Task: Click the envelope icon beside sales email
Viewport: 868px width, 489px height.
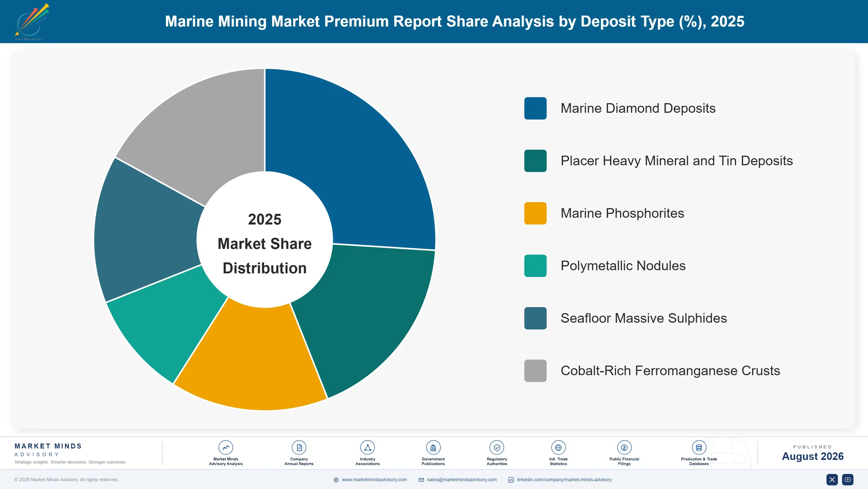Action: (421, 480)
